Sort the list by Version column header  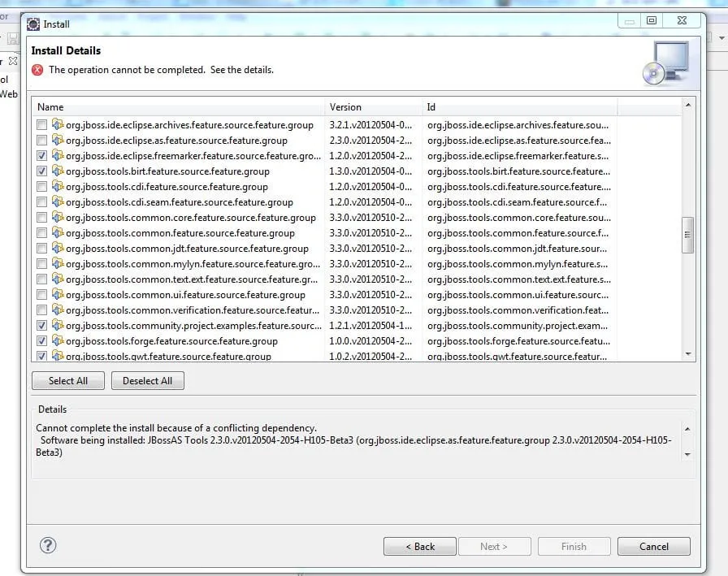(373, 106)
